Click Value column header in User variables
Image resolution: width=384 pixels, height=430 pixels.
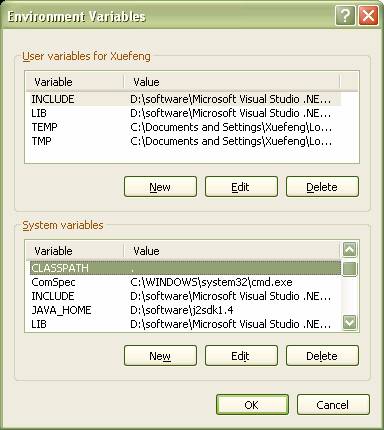point(232,82)
